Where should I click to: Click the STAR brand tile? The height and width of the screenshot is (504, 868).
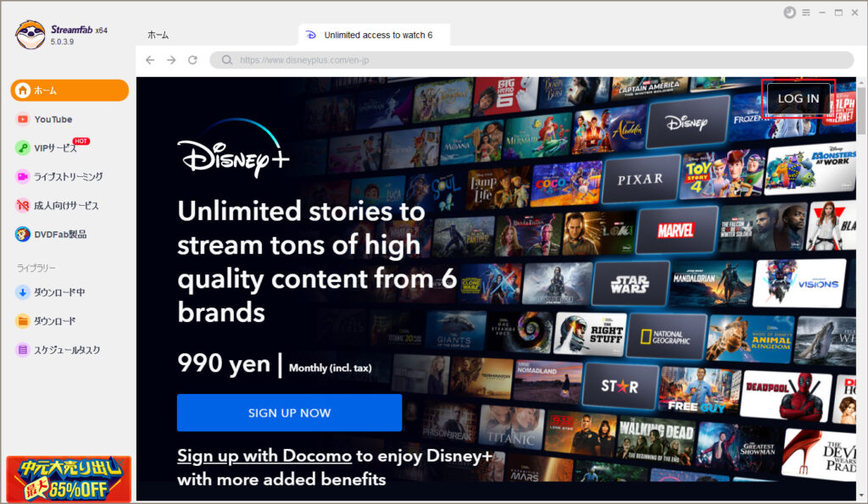pyautogui.click(x=620, y=386)
